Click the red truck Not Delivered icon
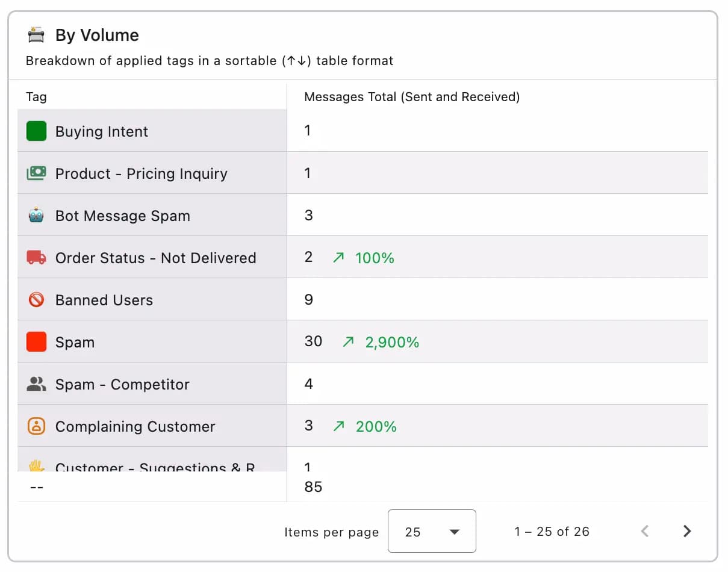The width and height of the screenshot is (728, 572). pos(36,258)
